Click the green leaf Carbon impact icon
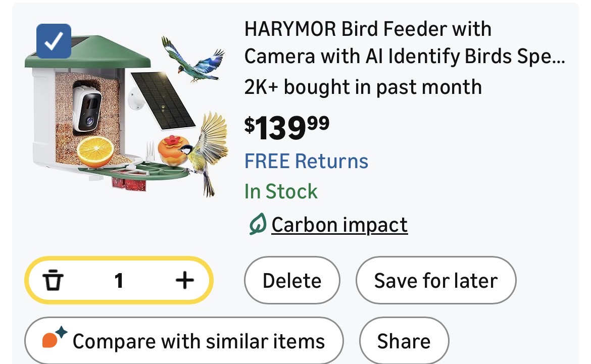Image resolution: width=591 pixels, height=364 pixels. [258, 225]
